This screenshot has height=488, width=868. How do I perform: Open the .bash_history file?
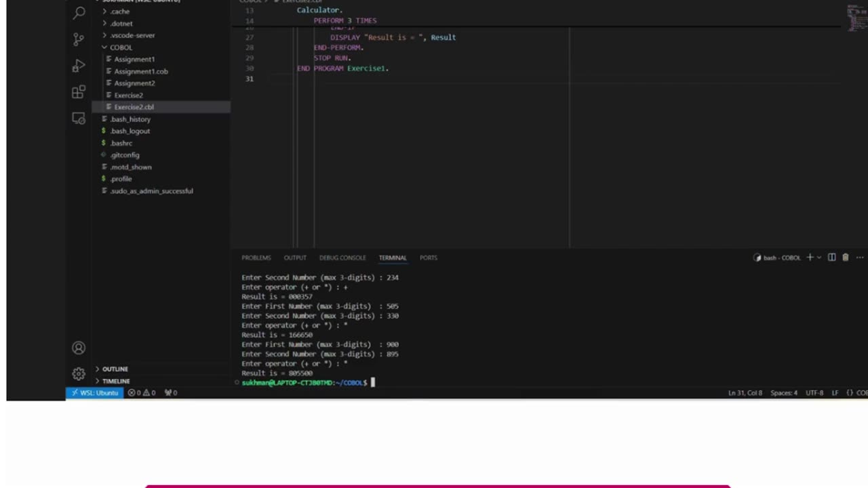[x=130, y=119]
